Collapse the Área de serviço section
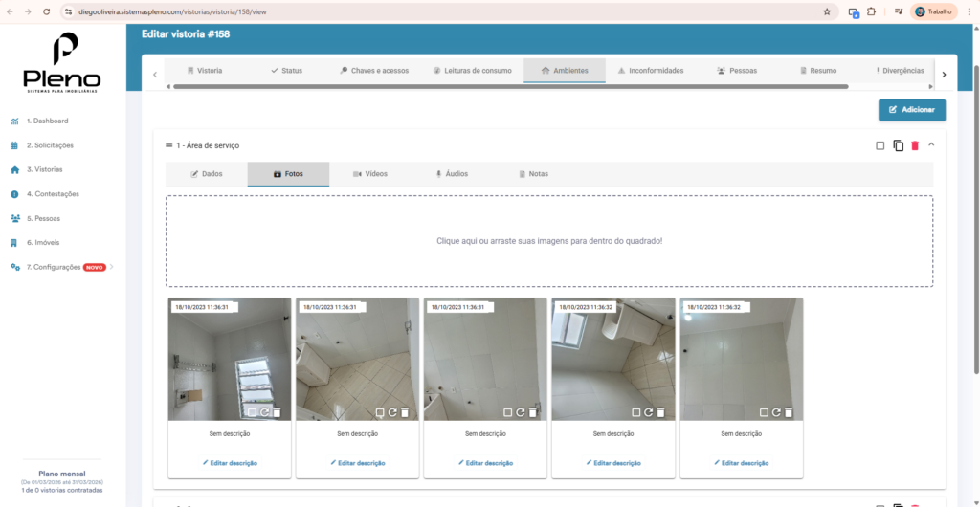 tap(931, 144)
